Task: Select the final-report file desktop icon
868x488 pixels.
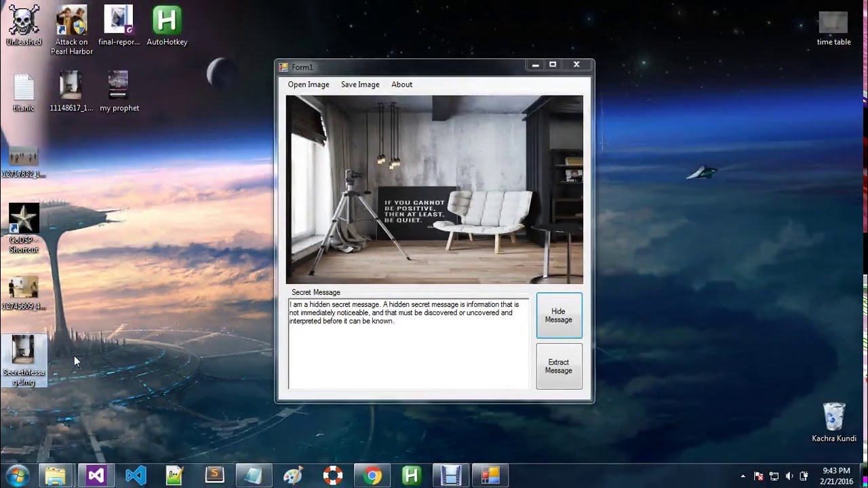Action: [x=119, y=26]
